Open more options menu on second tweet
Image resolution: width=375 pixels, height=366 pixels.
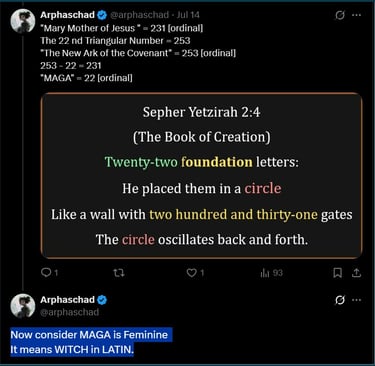point(357,300)
